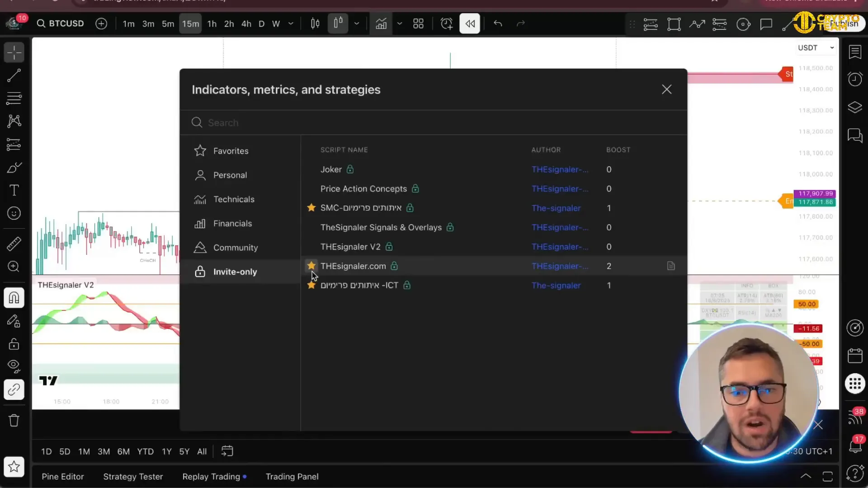
Task: Add TheSignaler Signals & Overlays indicator
Action: click(x=494, y=227)
